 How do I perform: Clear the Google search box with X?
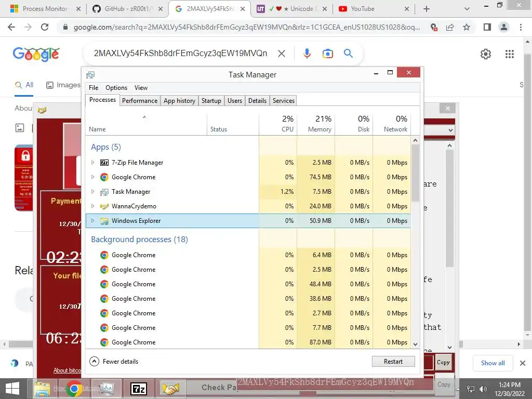coord(281,54)
